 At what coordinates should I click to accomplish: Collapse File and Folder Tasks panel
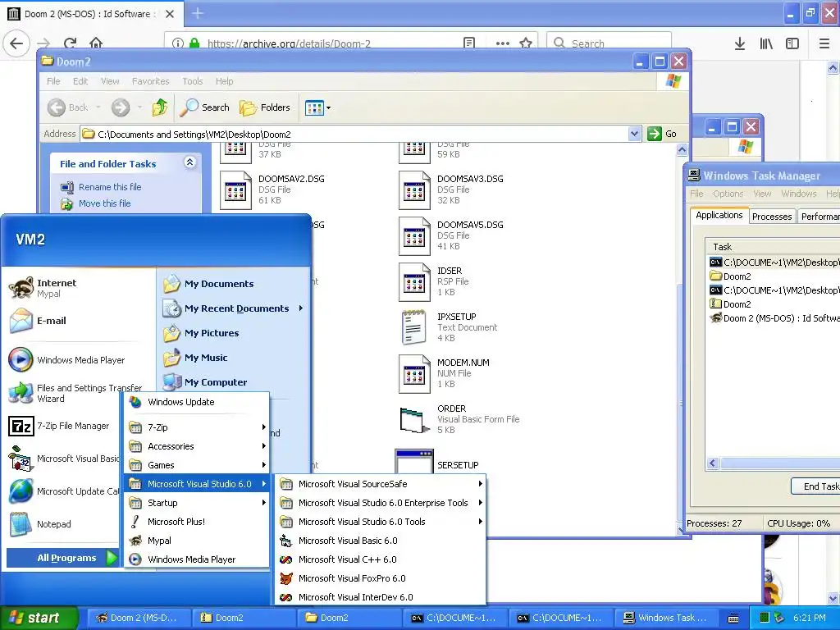[x=189, y=162]
